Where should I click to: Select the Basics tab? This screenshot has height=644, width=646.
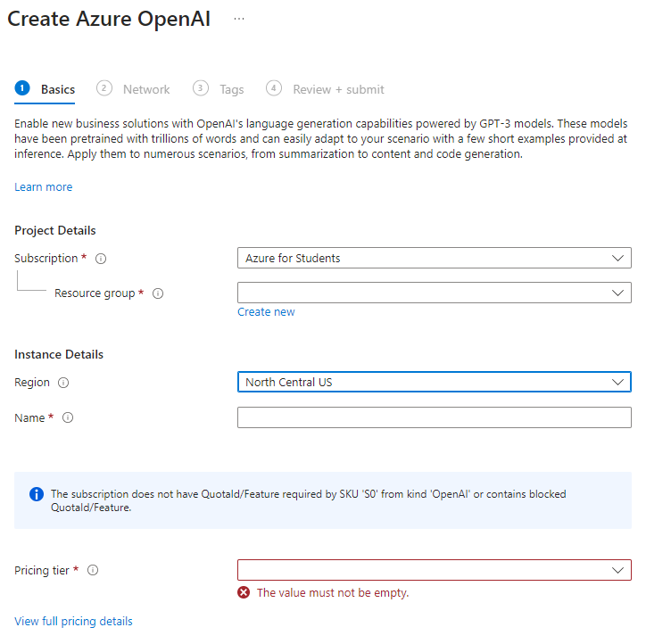click(x=45, y=89)
